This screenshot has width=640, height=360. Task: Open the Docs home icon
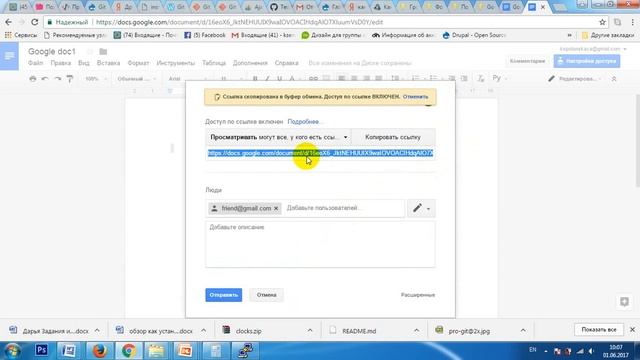(x=9, y=56)
